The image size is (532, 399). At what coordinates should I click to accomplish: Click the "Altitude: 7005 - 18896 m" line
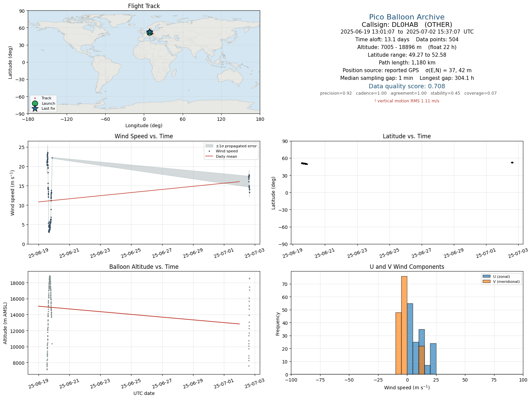click(407, 47)
